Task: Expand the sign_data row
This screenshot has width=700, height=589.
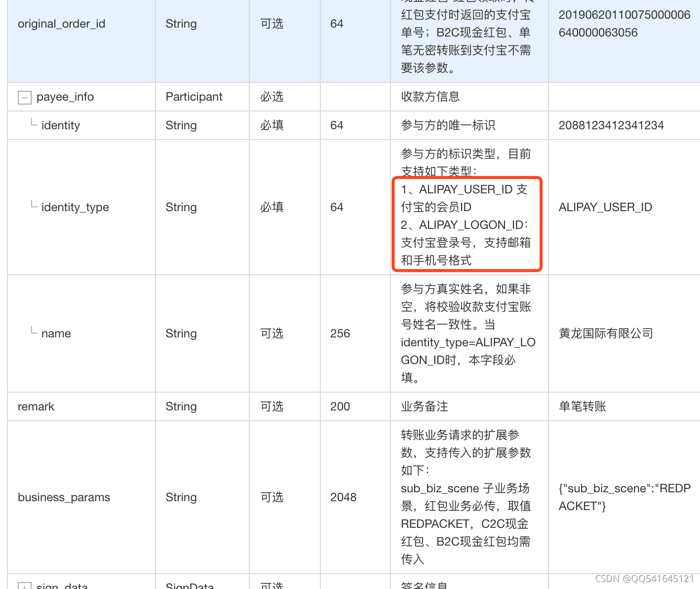Action: (x=24, y=586)
